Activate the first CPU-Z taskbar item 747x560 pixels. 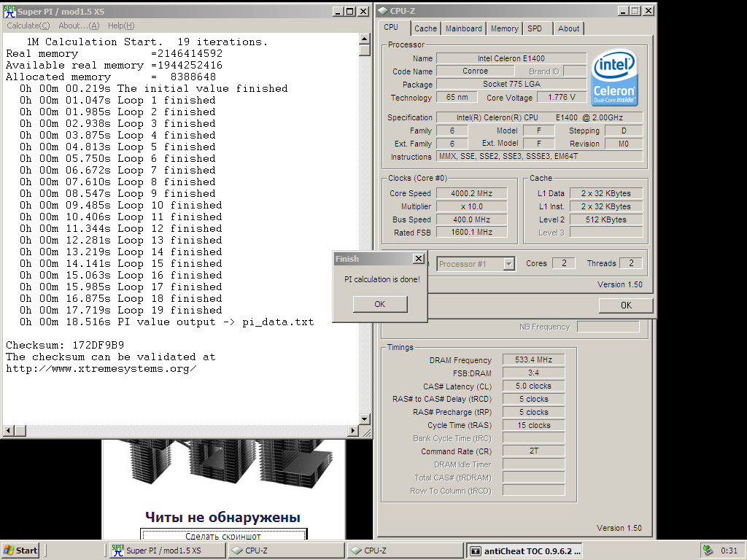click(x=286, y=551)
